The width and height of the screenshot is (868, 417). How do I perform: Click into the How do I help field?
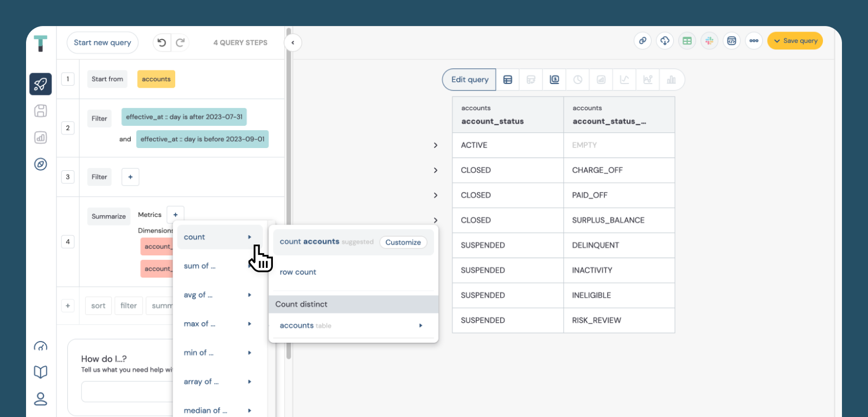tap(127, 392)
